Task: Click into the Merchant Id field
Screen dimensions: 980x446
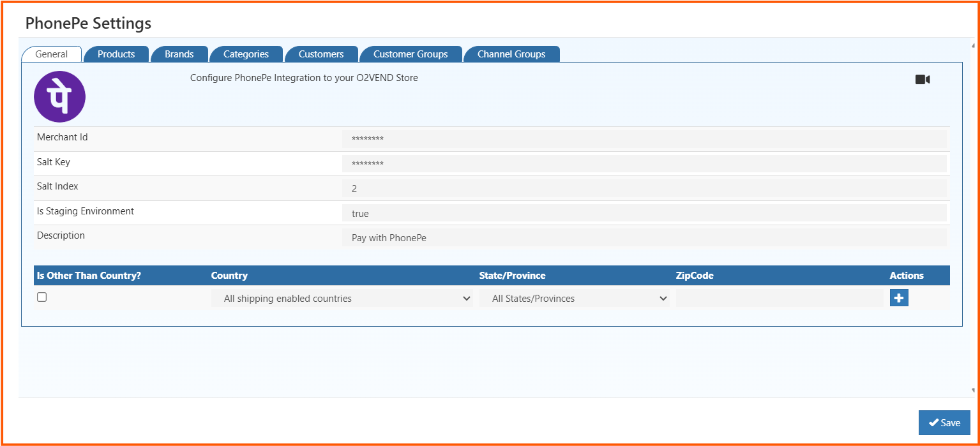Action: (x=644, y=139)
